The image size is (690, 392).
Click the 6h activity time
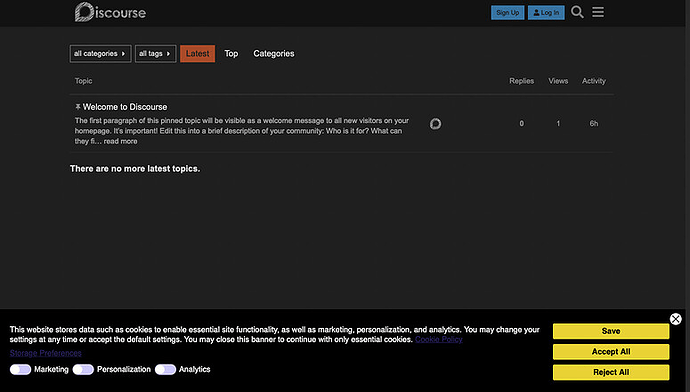(x=594, y=124)
